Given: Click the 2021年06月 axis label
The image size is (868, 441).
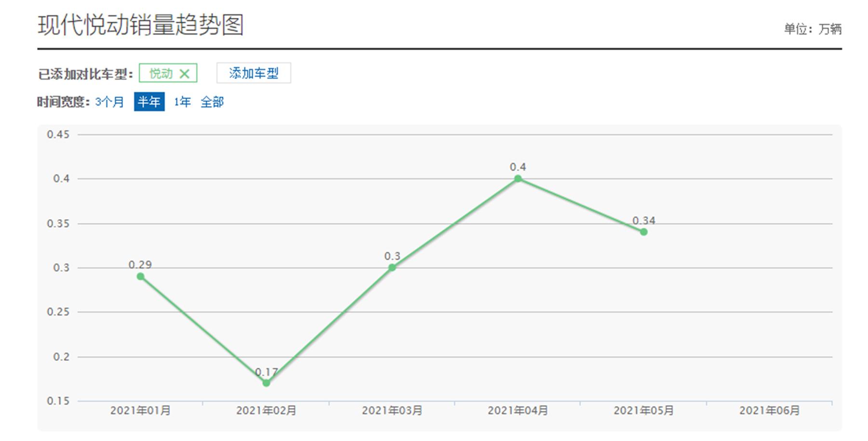Looking at the screenshot, I should pyautogui.click(x=770, y=411).
